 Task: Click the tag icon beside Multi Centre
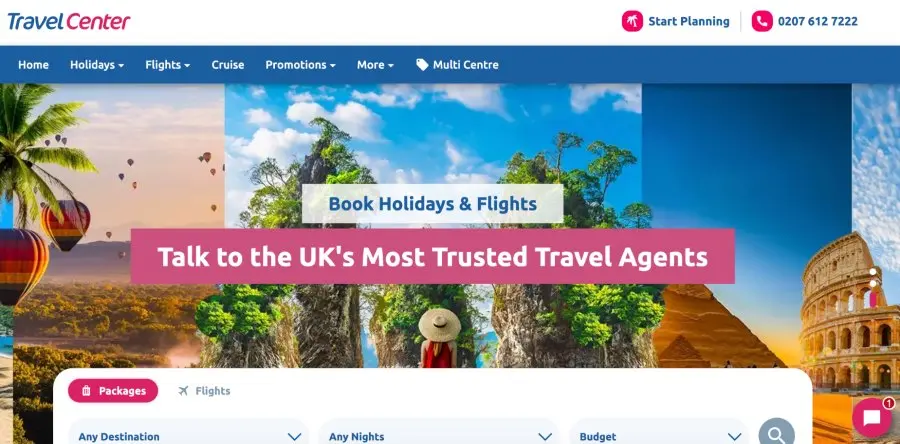(422, 65)
